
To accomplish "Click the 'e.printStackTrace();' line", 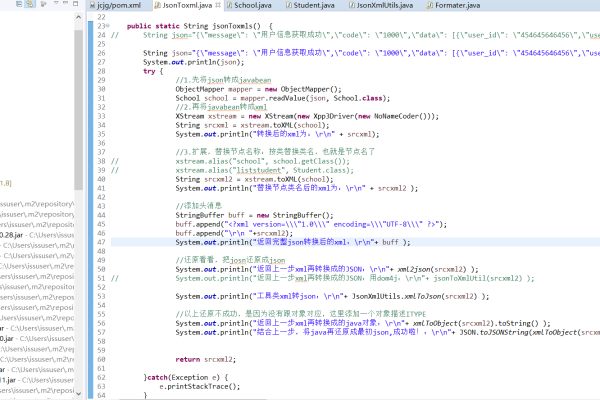I will tap(200, 387).
